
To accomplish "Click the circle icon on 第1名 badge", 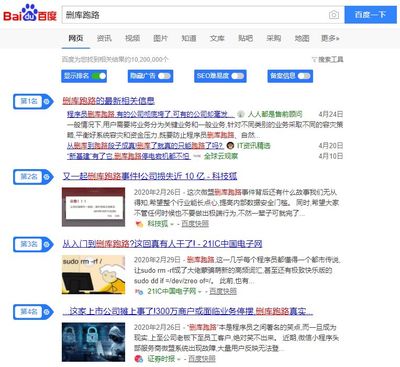I will [47, 101].
